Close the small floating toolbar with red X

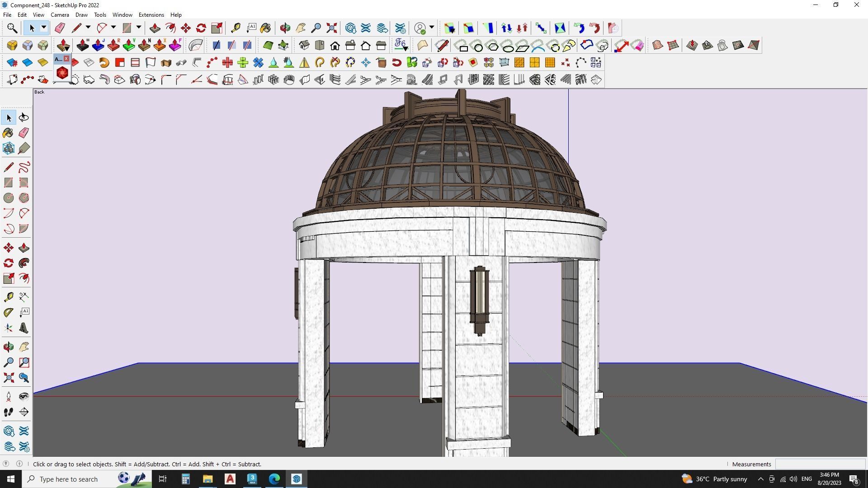point(66,59)
